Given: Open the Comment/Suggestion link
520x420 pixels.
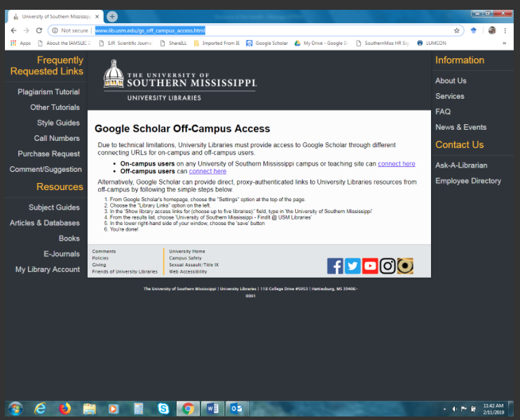Looking at the screenshot, I should tap(46, 170).
